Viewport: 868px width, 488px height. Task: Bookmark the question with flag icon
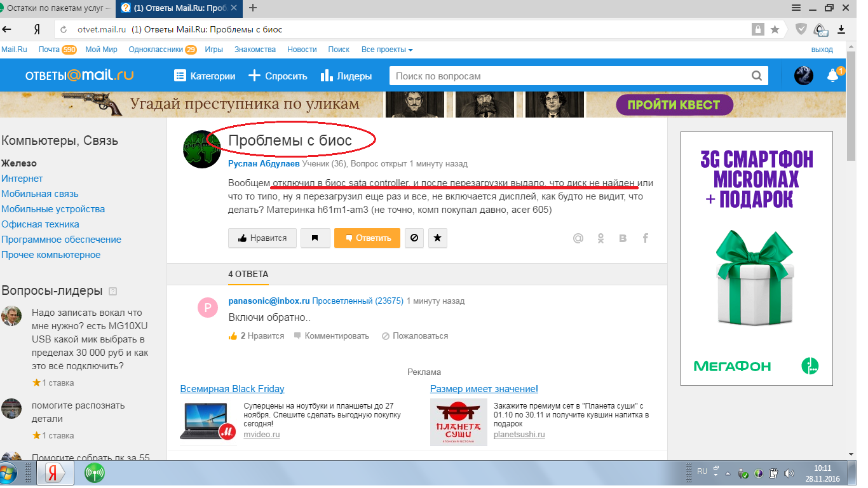pyautogui.click(x=315, y=238)
